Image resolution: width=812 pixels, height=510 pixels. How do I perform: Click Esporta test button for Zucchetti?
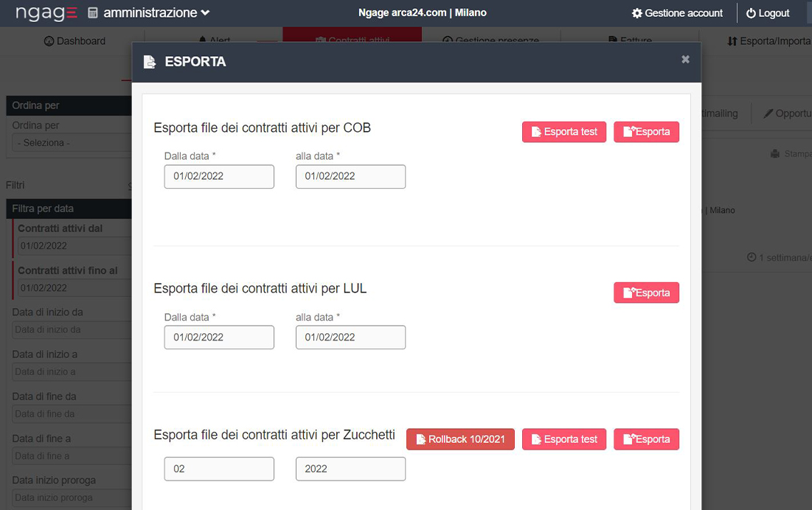564,439
